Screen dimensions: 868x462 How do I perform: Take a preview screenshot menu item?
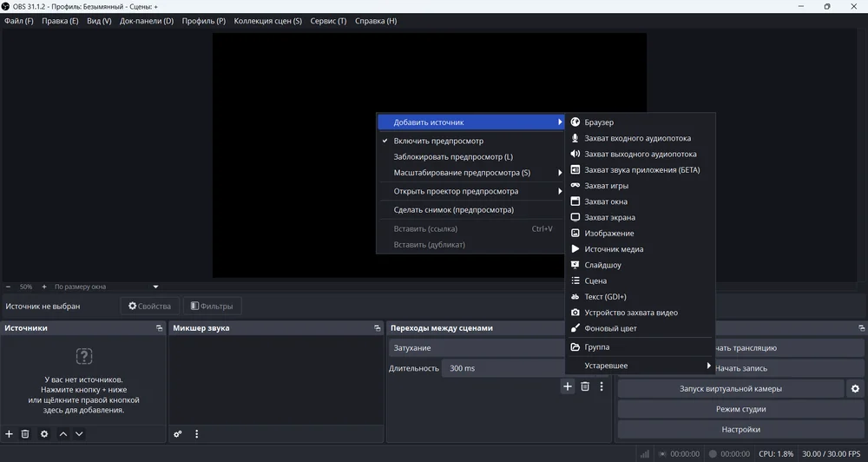point(453,210)
